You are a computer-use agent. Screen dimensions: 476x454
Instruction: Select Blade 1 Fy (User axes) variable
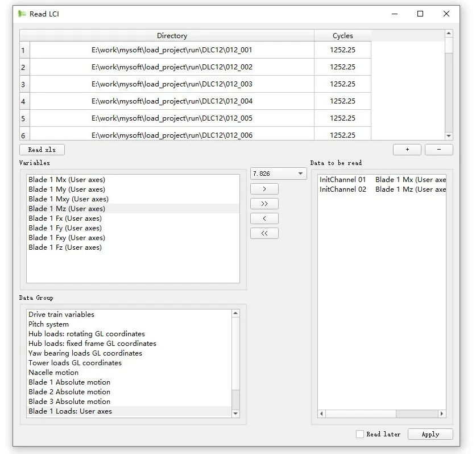(133, 228)
